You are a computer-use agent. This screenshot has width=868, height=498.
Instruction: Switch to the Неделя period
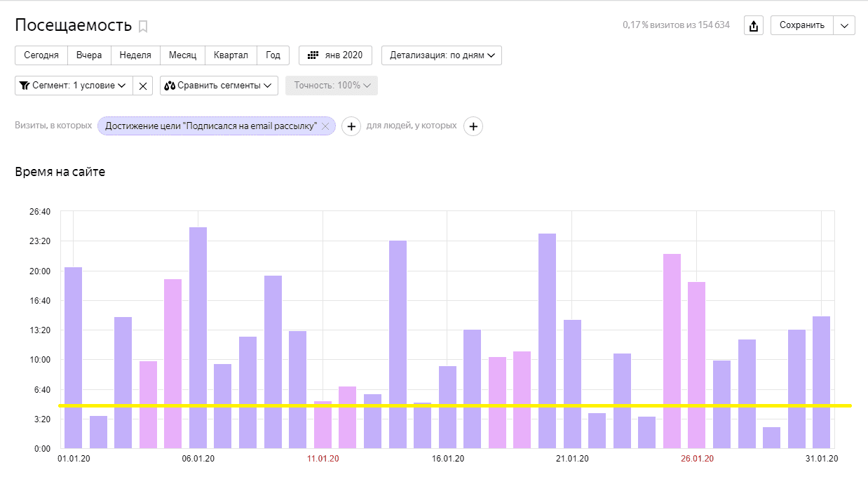pyautogui.click(x=135, y=55)
